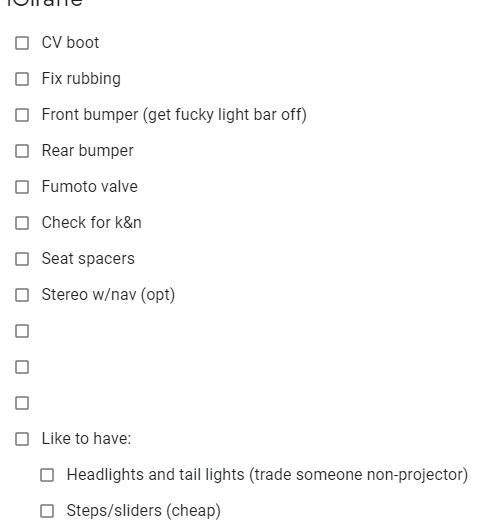The height and width of the screenshot is (530, 483).
Task: Click the Rear bumper item text
Action: click(88, 151)
